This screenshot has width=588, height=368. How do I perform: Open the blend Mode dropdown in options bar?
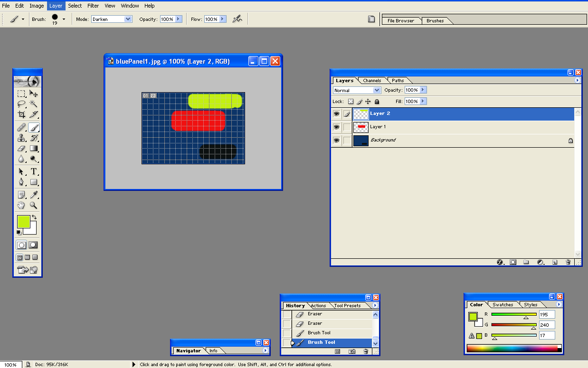(113, 19)
